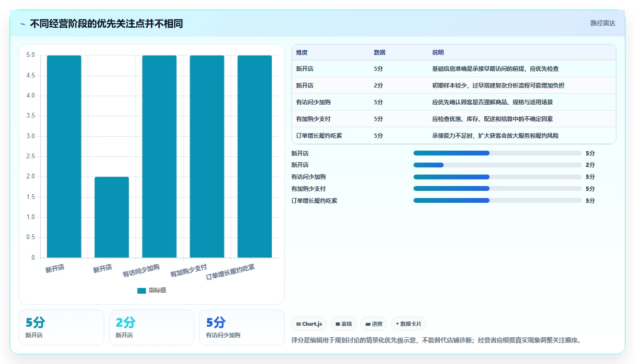The image size is (635, 364).
Task: Click the 2分 新开店 progress bar
Action: coord(498,165)
